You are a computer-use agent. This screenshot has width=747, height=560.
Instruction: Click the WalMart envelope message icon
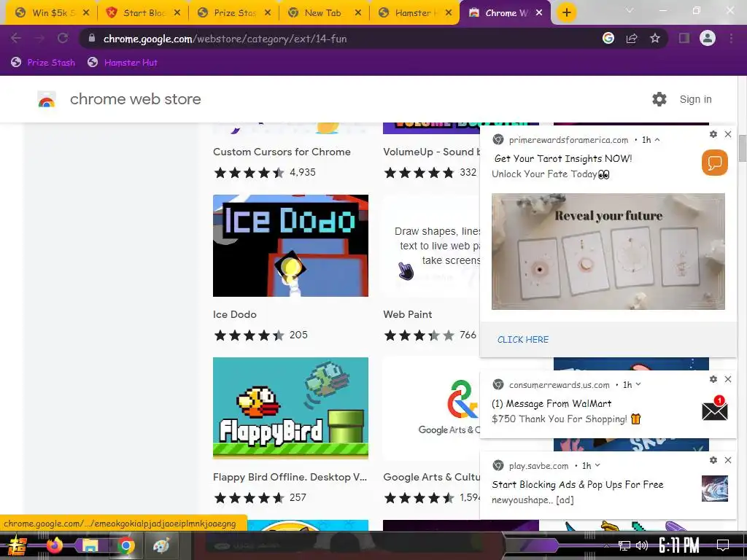[715, 408]
